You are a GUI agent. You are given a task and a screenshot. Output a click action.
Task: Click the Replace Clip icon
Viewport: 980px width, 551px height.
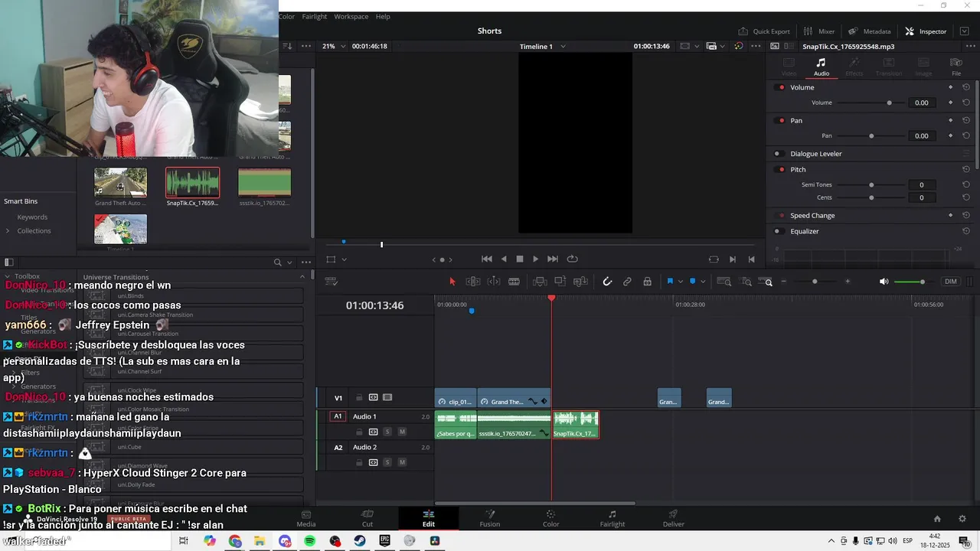pyautogui.click(x=580, y=282)
